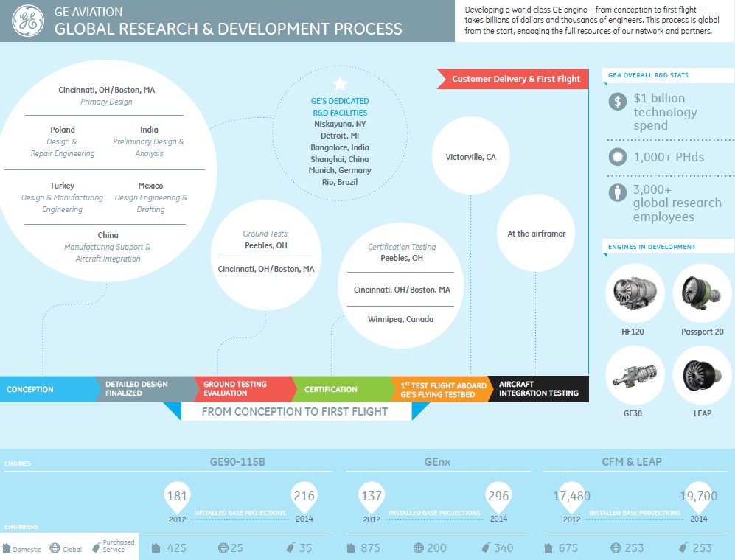Click the GE logo in the header
The image size is (735, 560).
28,21
